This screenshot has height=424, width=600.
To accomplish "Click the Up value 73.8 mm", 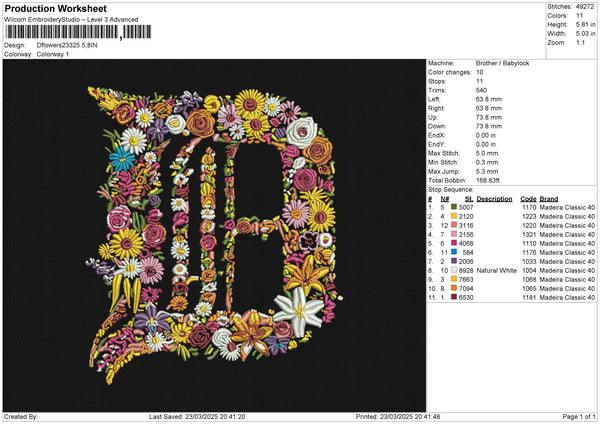I will tap(489, 117).
